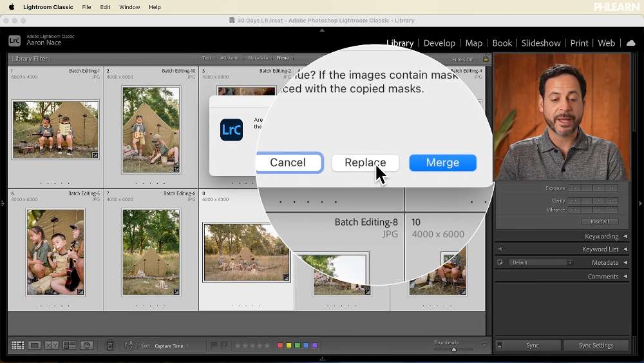Viewport: 644px width, 363px height.
Task: Open the Edit menu
Action: (x=105, y=7)
